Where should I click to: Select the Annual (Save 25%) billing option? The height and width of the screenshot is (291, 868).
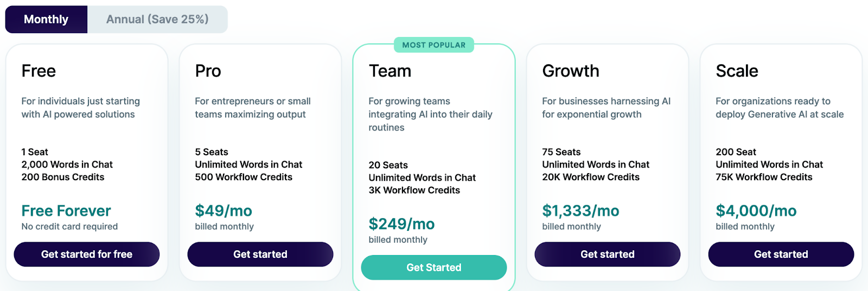click(157, 20)
